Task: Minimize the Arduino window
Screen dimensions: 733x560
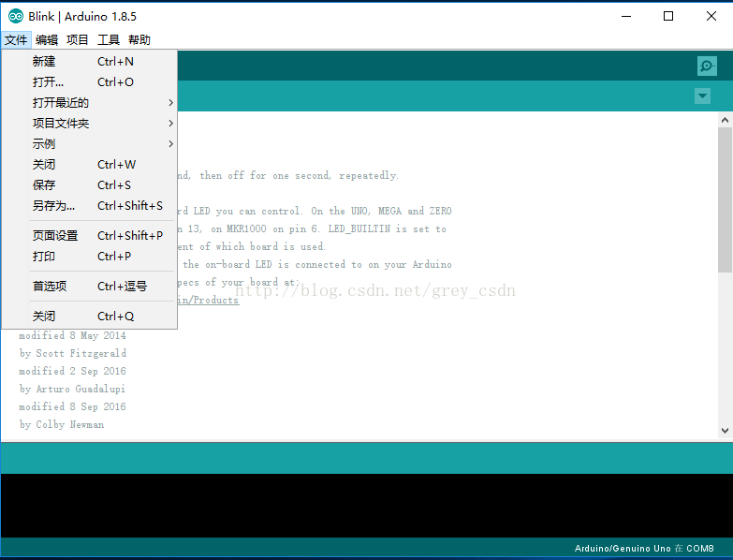Action: [x=626, y=16]
